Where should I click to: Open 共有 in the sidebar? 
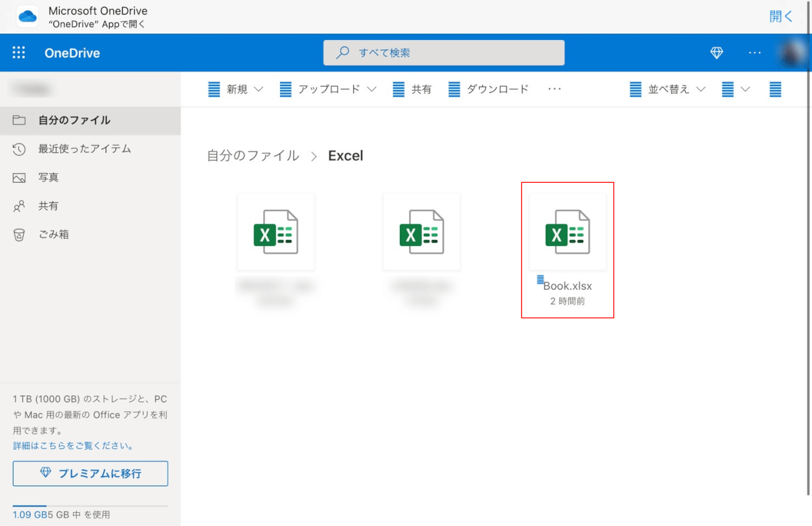(90, 206)
